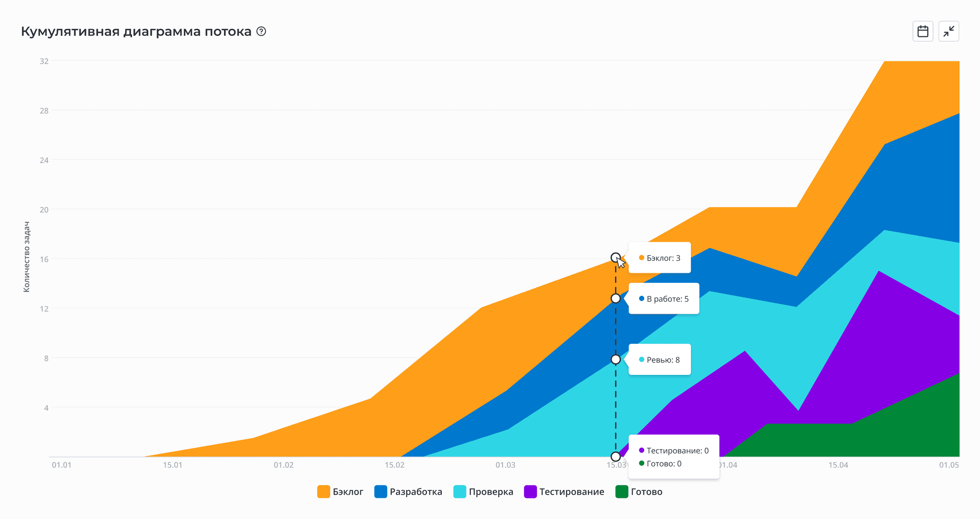The height and width of the screenshot is (519, 980).
Task: Click 'Готово: 0' tooltip text
Action: [x=664, y=463]
